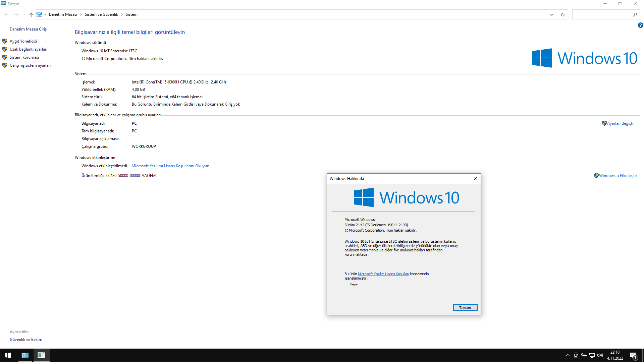
Task: Click Denetim Masası breadcrumb item
Action: coord(63,14)
